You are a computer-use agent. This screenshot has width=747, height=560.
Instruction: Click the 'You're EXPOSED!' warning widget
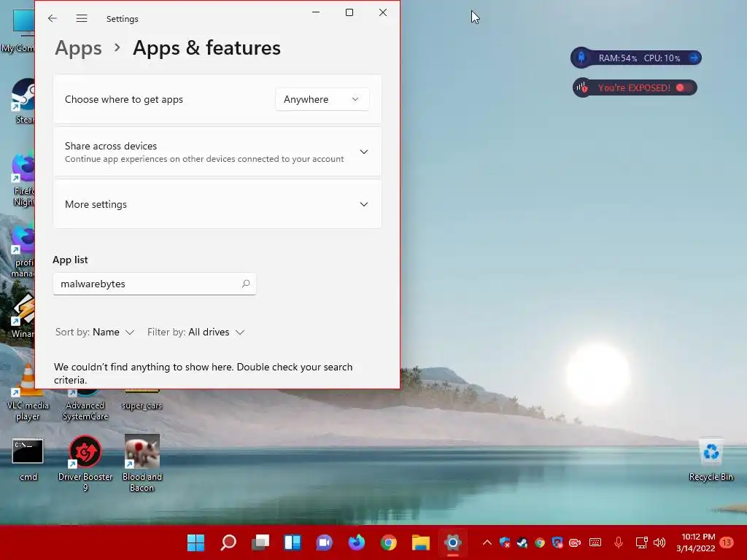(x=635, y=87)
